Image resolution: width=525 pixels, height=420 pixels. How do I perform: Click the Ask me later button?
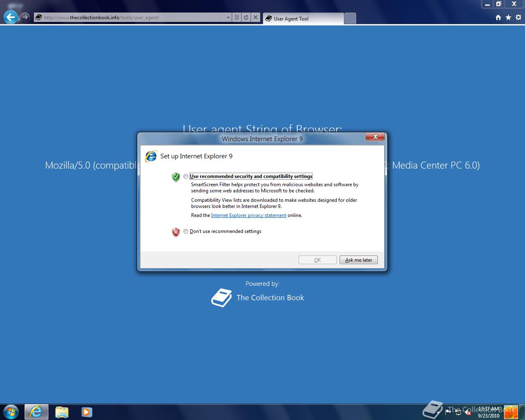point(358,260)
